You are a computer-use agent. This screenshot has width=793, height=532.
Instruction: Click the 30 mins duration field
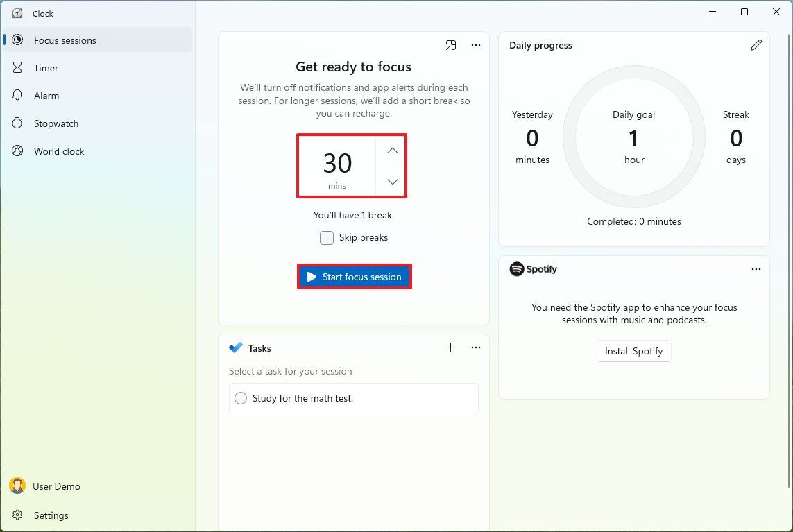click(337, 166)
